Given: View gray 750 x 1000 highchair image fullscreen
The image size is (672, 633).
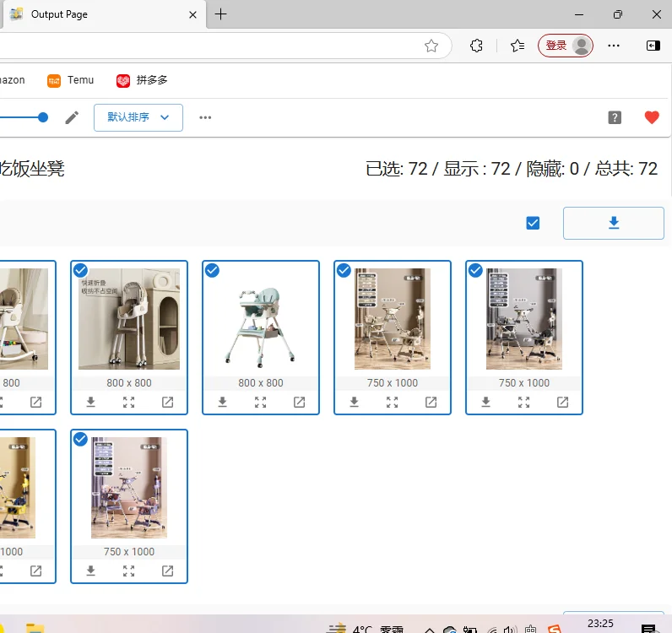Looking at the screenshot, I should tap(523, 402).
